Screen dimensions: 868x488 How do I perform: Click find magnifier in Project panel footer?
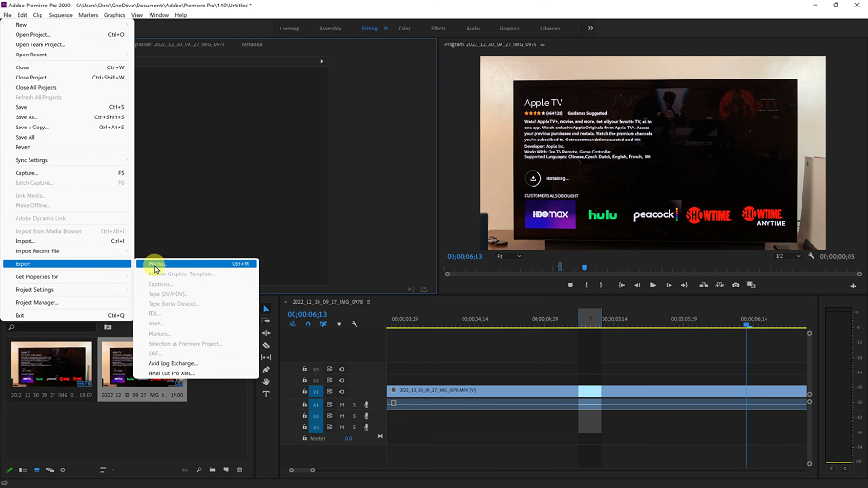[199, 470]
